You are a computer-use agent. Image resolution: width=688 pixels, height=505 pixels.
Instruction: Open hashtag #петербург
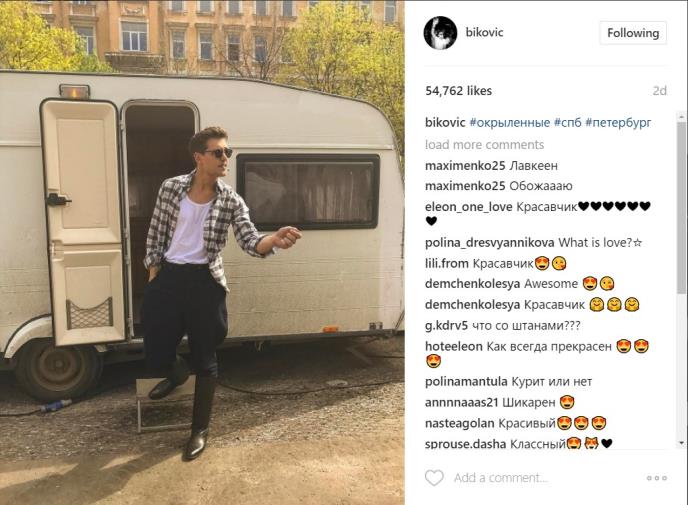pos(618,122)
